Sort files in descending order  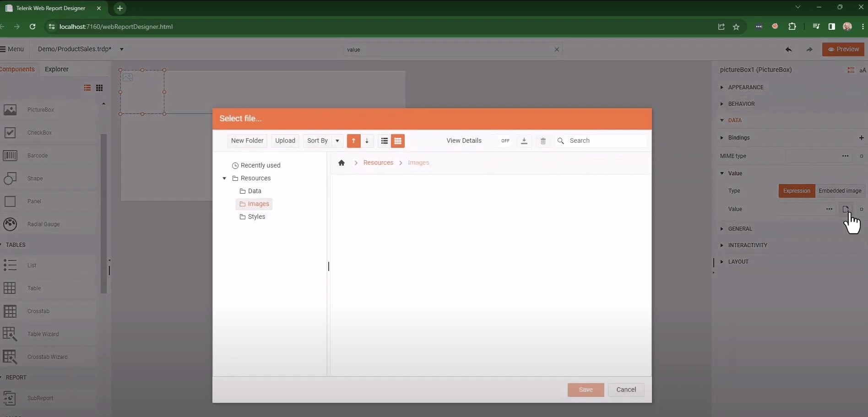coord(367,141)
